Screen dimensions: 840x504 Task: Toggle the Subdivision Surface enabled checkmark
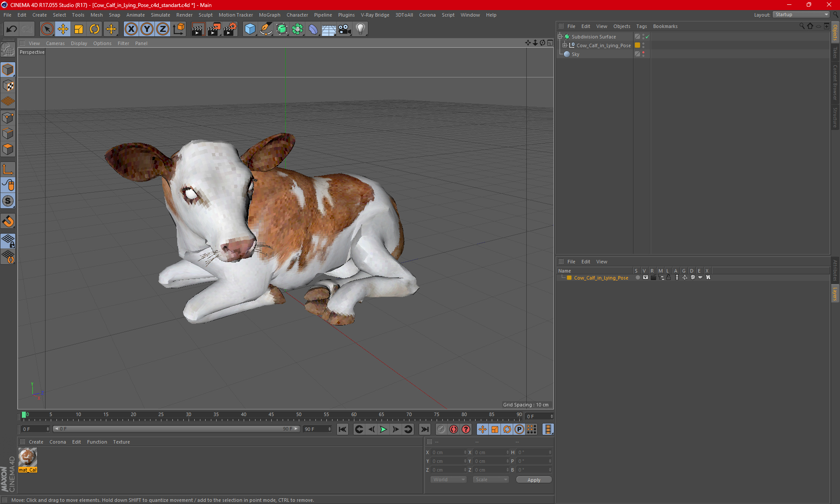(647, 37)
